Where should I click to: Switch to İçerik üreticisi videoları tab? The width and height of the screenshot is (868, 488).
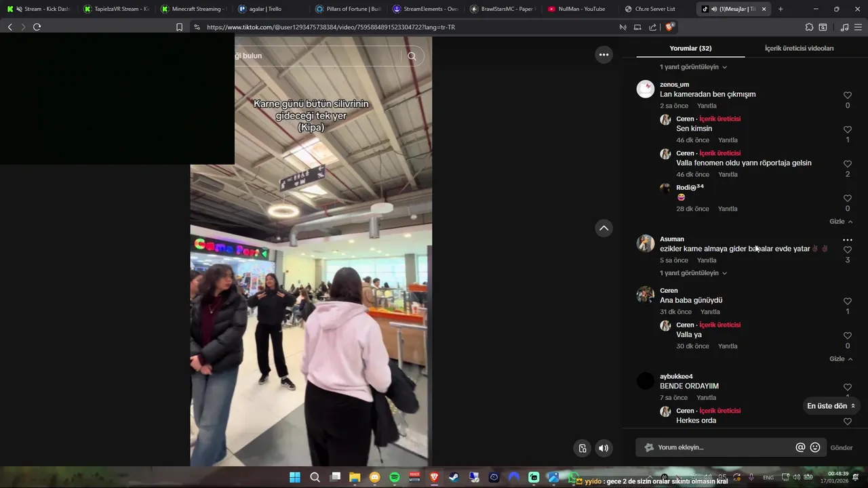[x=799, y=48]
